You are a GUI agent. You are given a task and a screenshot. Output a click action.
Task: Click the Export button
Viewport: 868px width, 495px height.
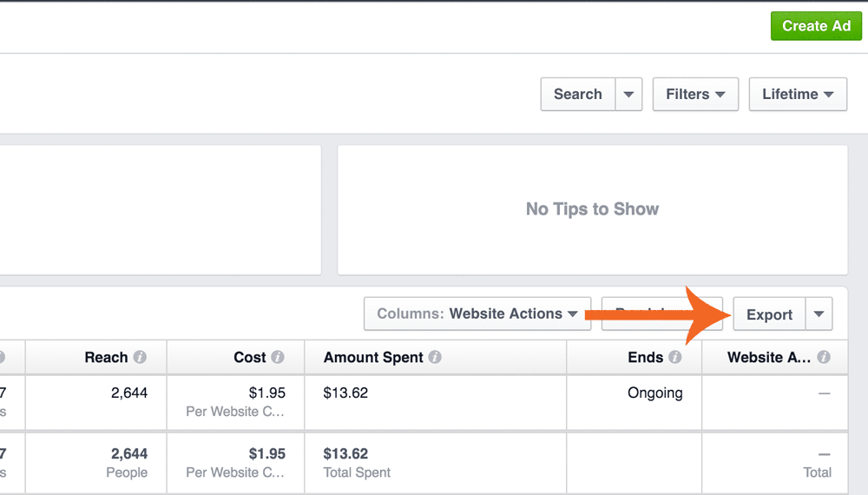[x=769, y=314]
